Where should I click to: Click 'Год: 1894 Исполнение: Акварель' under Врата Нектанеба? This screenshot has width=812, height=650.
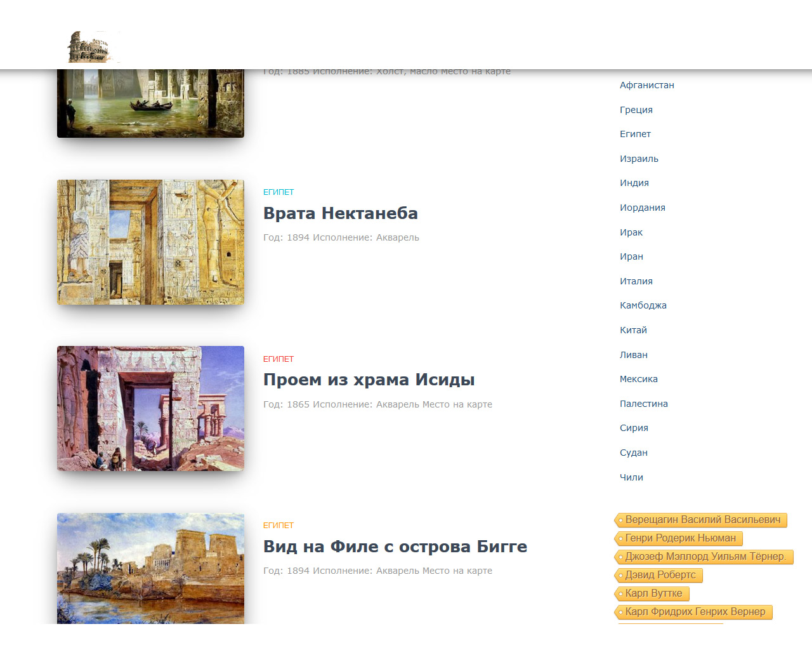[x=341, y=237]
